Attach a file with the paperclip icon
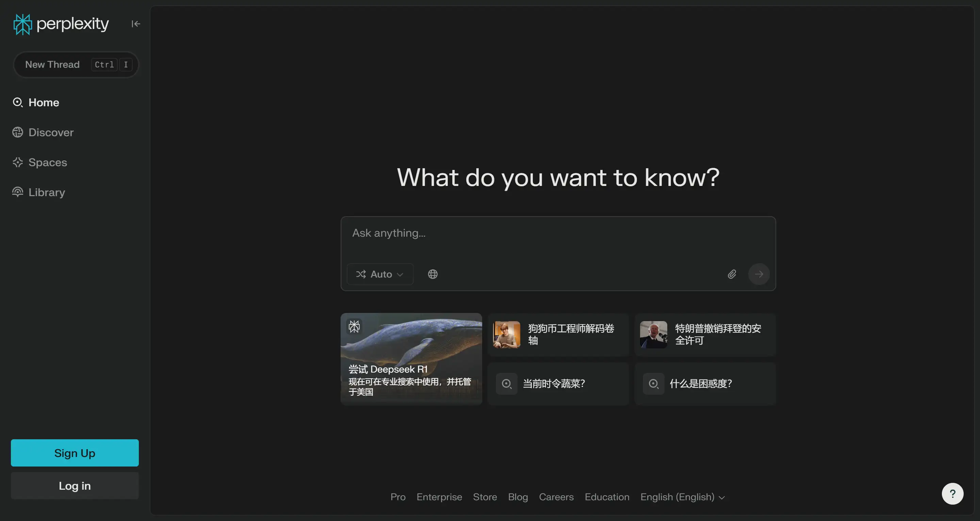Image resolution: width=980 pixels, height=521 pixels. [x=732, y=274]
